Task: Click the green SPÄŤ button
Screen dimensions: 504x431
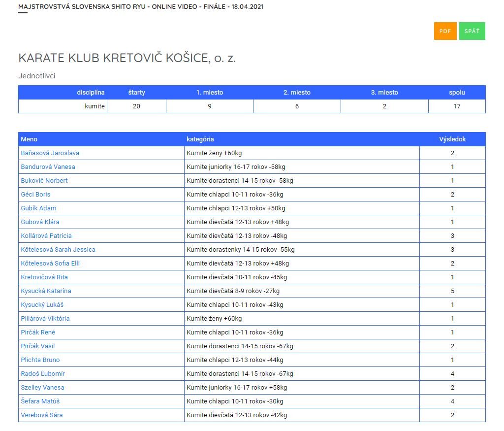Action: pos(472,31)
